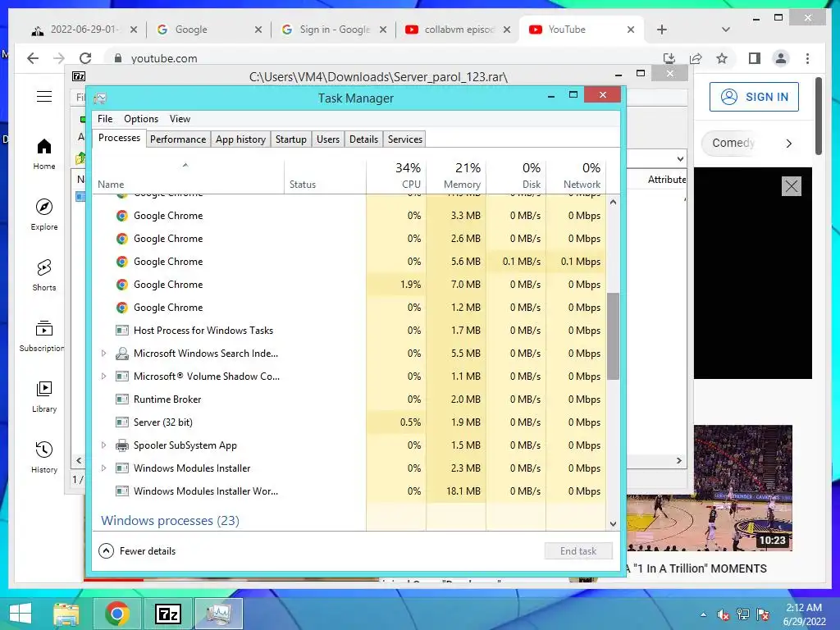The image size is (840, 630).
Task: Open the YouTube Explore page
Action: (44, 214)
